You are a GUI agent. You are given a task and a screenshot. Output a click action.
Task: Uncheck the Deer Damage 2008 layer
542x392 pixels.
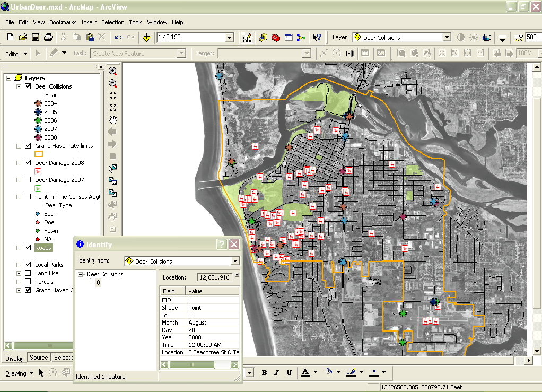[28, 163]
